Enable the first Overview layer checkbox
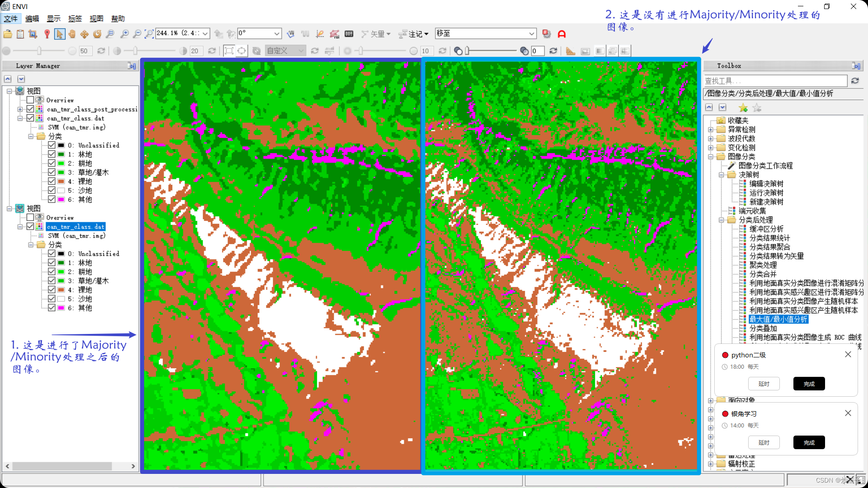Screen dimensions: 868x488 point(30,100)
